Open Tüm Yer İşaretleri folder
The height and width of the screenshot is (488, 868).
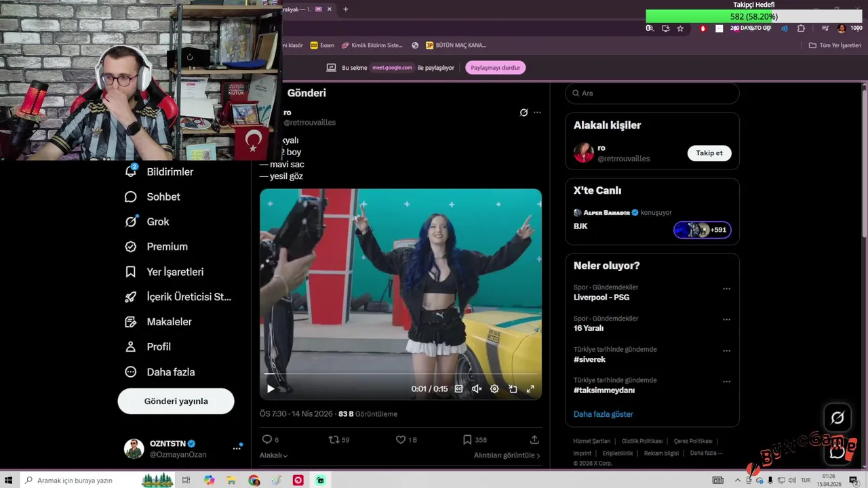tap(835, 45)
